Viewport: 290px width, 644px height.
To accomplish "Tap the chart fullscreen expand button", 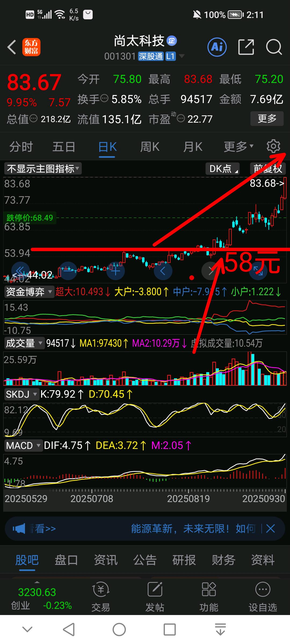I will pyautogui.click(x=258, y=271).
